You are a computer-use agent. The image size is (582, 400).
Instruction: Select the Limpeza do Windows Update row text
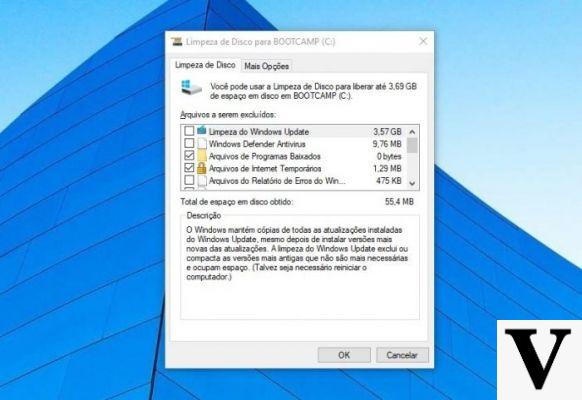pos(259,132)
